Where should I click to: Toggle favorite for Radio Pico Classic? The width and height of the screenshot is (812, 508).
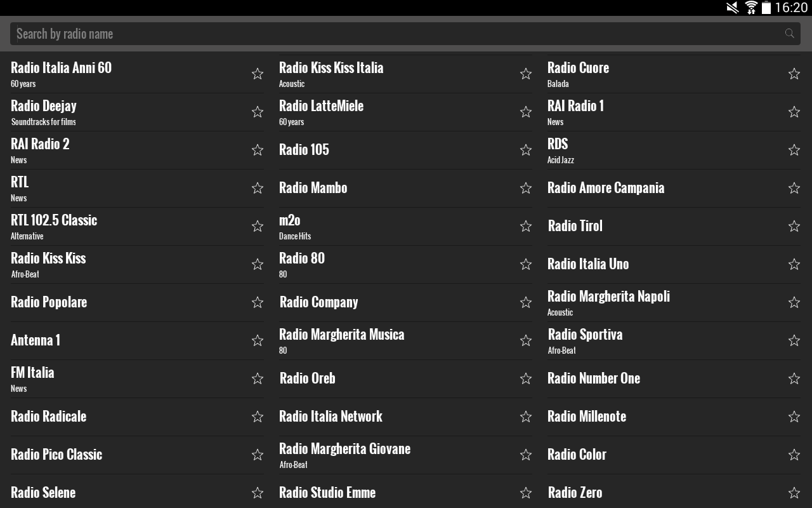258,455
